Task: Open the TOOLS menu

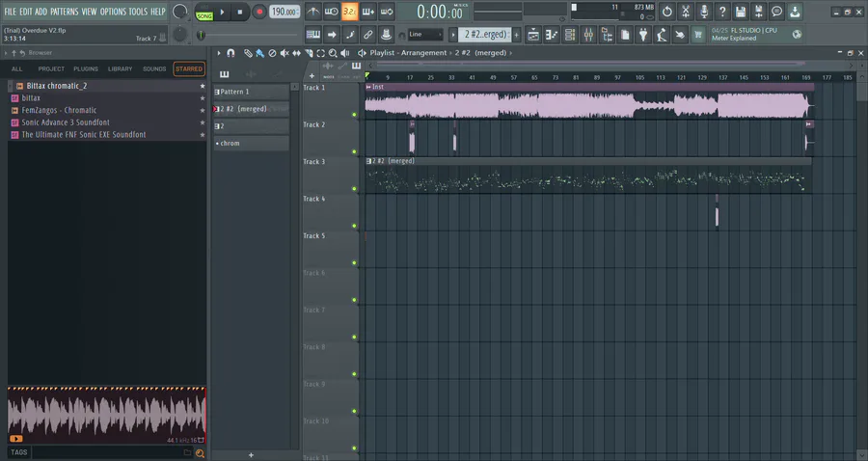Action: (x=138, y=12)
